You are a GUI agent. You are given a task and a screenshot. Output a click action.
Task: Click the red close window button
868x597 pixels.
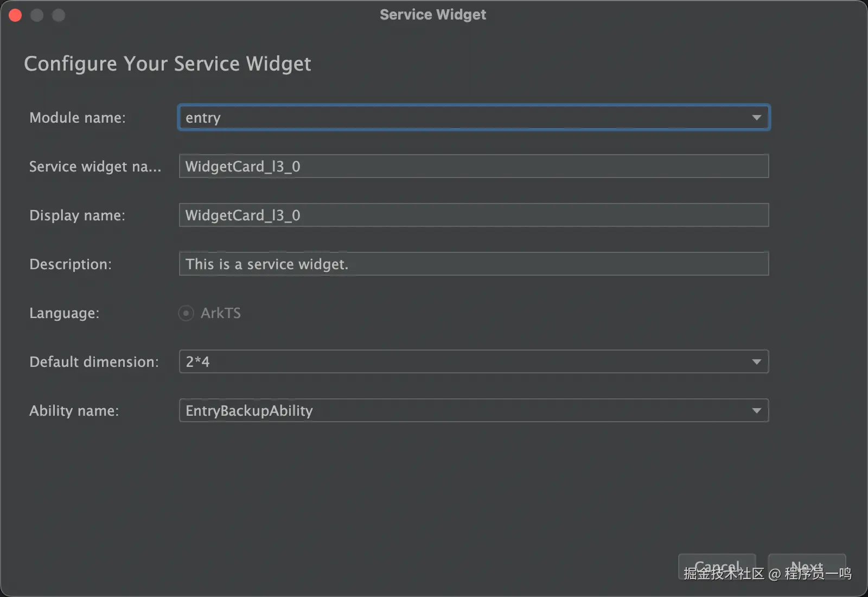(x=15, y=15)
